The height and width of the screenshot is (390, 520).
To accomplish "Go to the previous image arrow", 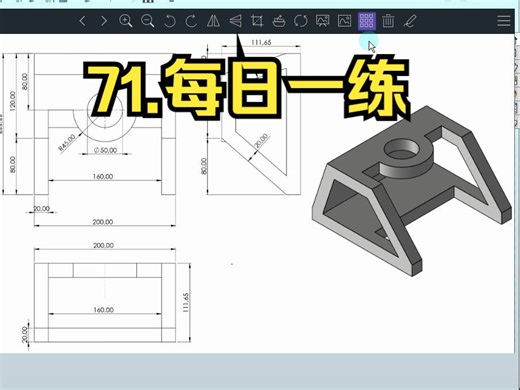I will (83, 21).
